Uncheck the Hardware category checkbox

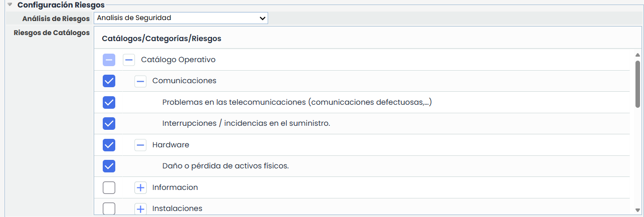click(109, 145)
